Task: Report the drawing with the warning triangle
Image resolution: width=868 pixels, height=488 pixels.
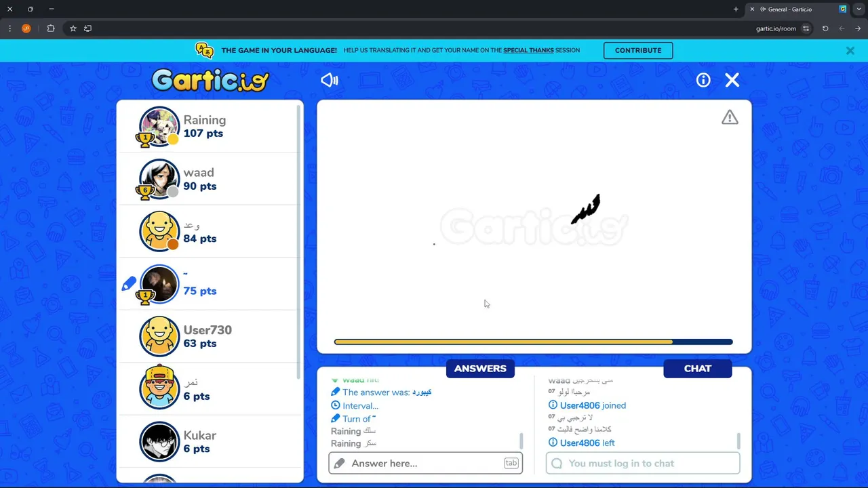Action: [x=730, y=117]
